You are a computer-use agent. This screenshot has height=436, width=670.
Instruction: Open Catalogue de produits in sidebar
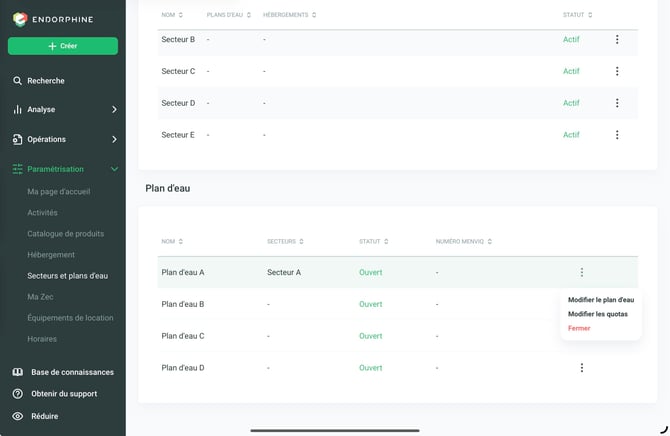click(65, 234)
